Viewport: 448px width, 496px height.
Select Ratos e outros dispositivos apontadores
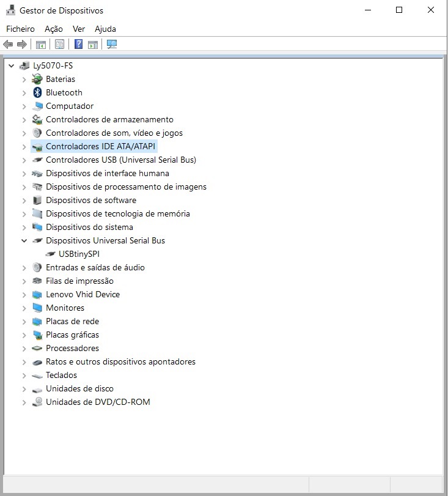120,361
